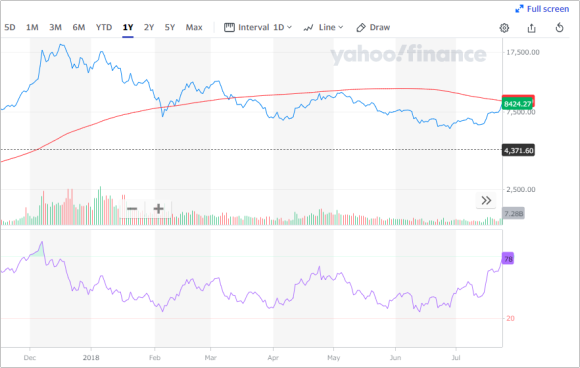Click the Feb date axis label

tap(155, 358)
